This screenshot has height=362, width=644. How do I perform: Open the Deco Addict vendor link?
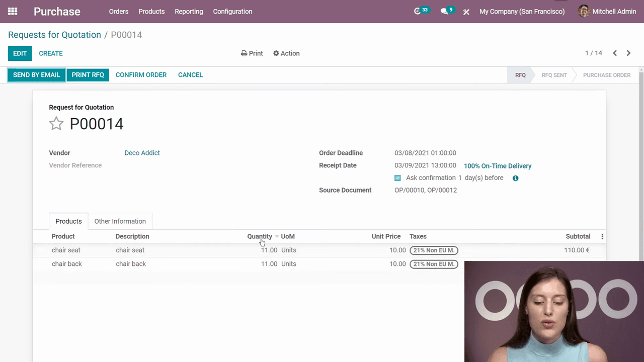click(x=142, y=153)
